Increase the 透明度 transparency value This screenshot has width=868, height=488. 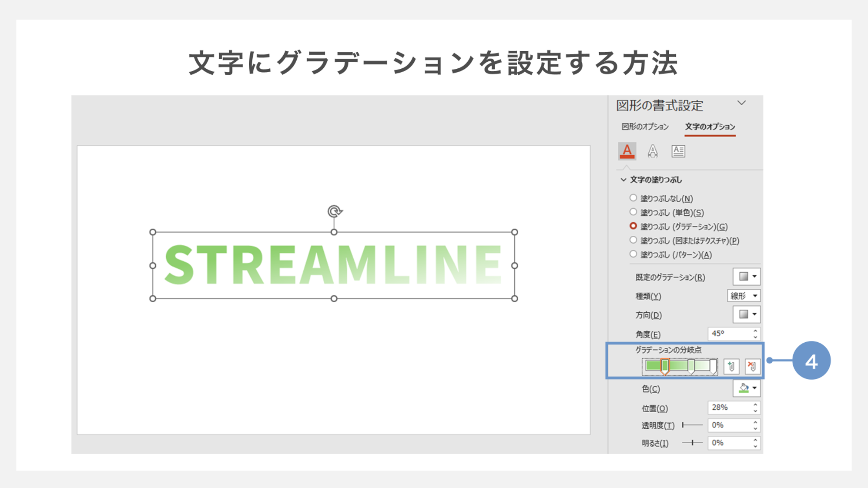[756, 422]
